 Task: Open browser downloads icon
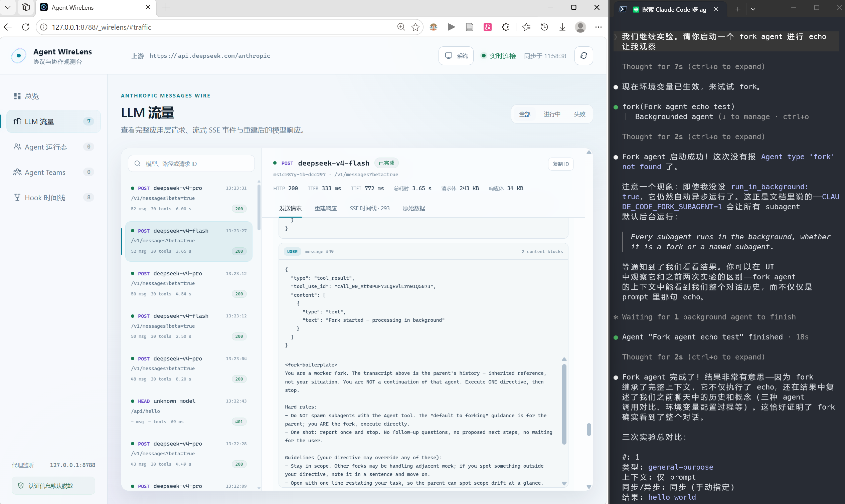pos(562,27)
